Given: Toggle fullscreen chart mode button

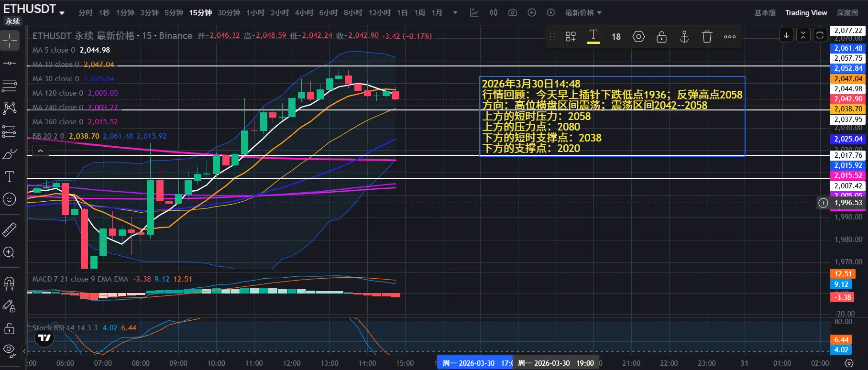Looking at the screenshot, I should (820, 35).
